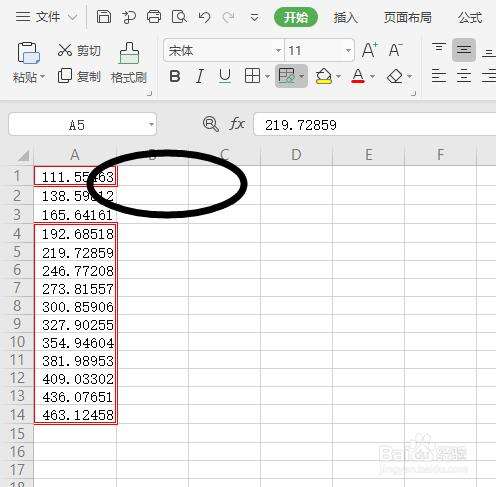Viewport: 496px width, 487px height.
Task: Click the Save icon in quick toolbar
Action: click(104, 17)
